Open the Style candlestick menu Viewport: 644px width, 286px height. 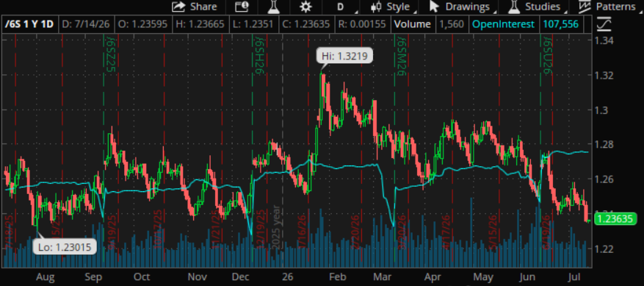coord(390,7)
